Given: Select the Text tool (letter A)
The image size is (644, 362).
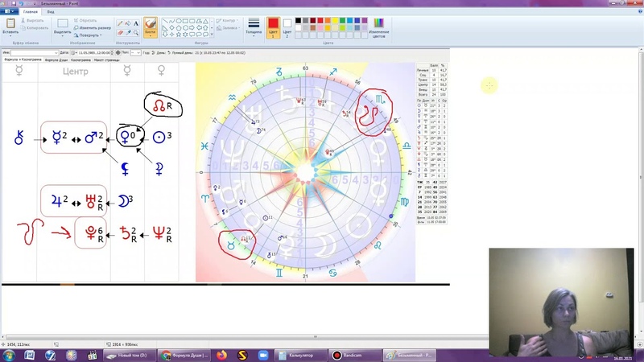Looking at the screenshot, I should pyautogui.click(x=136, y=24).
